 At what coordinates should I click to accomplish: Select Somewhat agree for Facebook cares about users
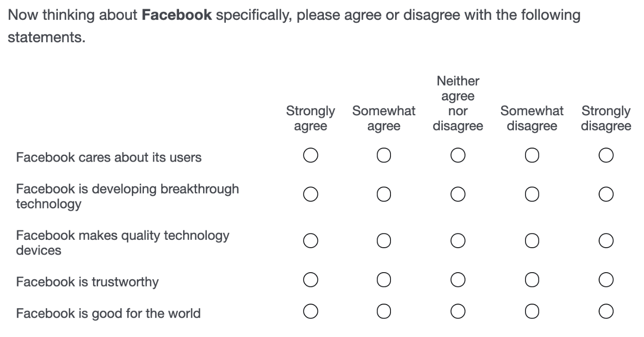(384, 155)
